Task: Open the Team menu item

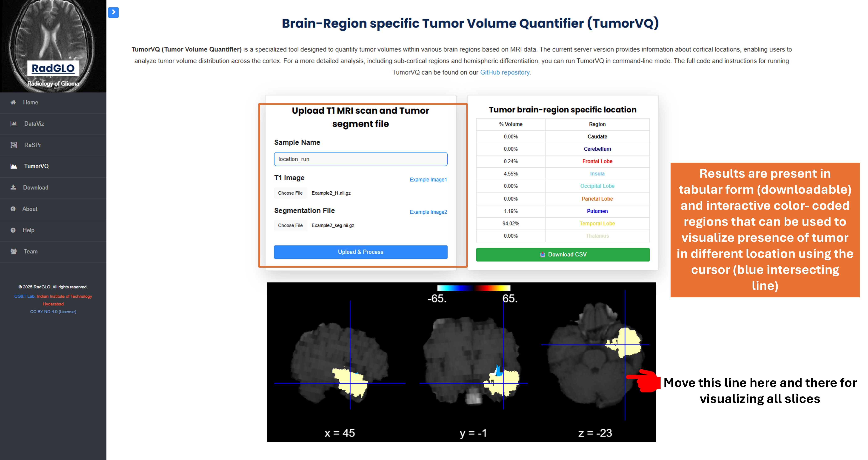Action: (53, 251)
